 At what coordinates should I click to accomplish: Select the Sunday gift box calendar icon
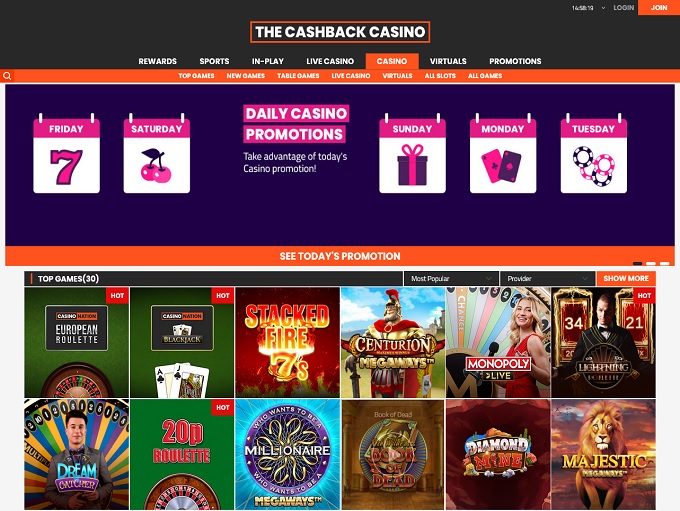[x=412, y=154]
